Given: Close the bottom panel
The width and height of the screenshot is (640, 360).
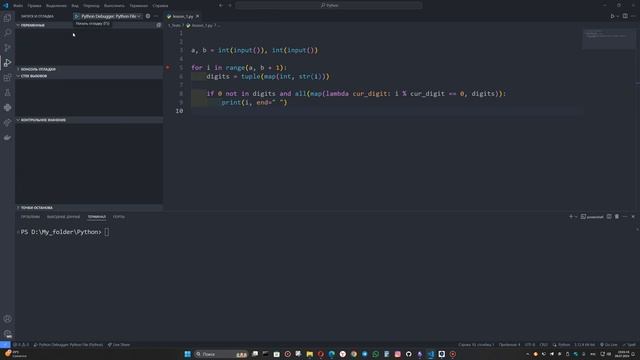Looking at the screenshot, I should click(x=633, y=217).
